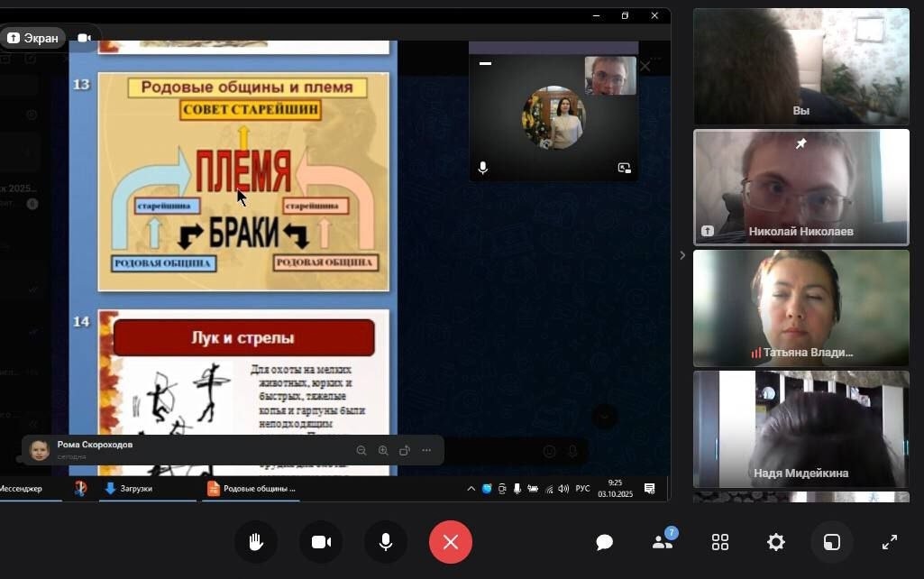924x579 pixels.
Task: Open participants list with badge 7
Action: (x=663, y=541)
